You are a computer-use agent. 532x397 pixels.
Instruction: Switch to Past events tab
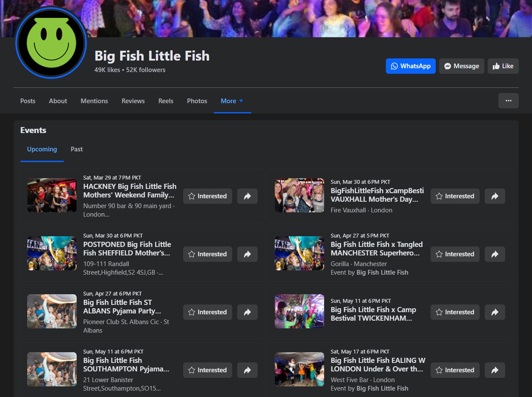[x=77, y=149]
